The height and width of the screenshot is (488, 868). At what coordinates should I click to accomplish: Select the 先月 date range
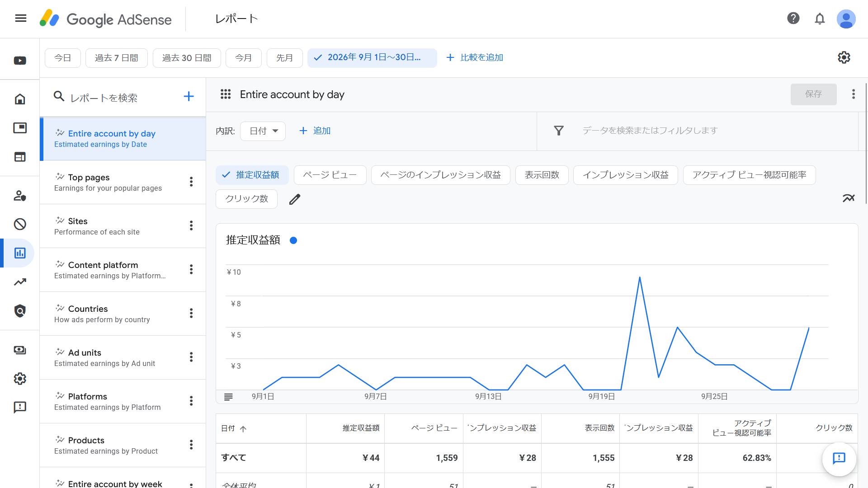[285, 58]
